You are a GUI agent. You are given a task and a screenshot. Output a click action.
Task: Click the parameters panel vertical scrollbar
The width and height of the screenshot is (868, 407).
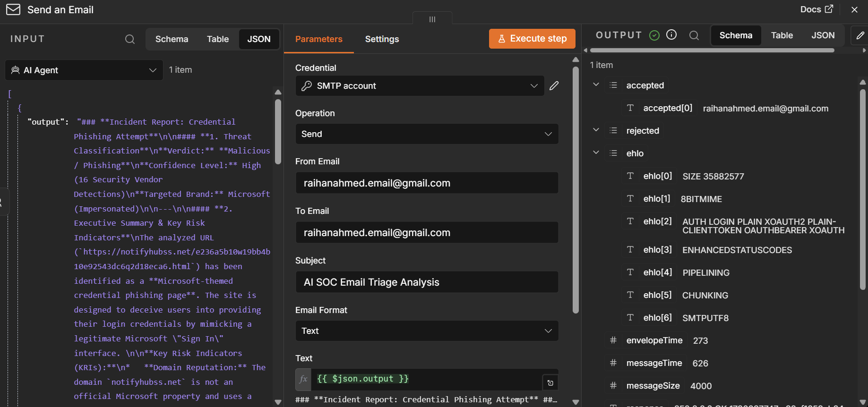576,190
